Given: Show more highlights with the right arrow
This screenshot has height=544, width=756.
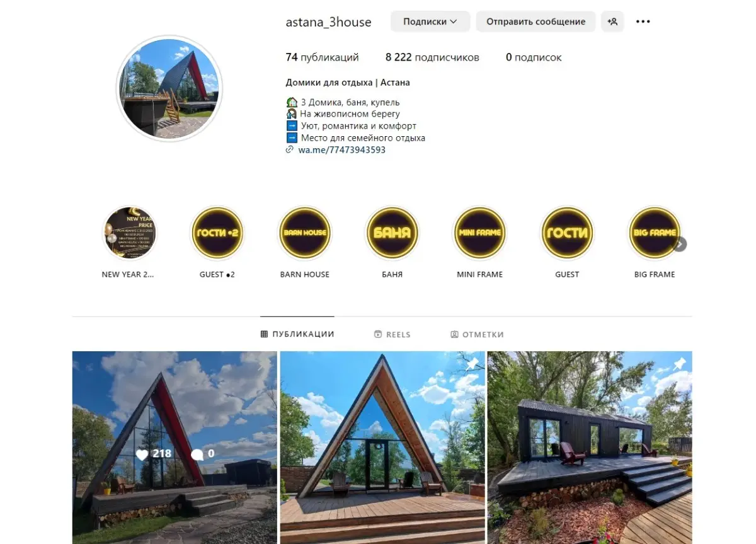Looking at the screenshot, I should point(680,244).
